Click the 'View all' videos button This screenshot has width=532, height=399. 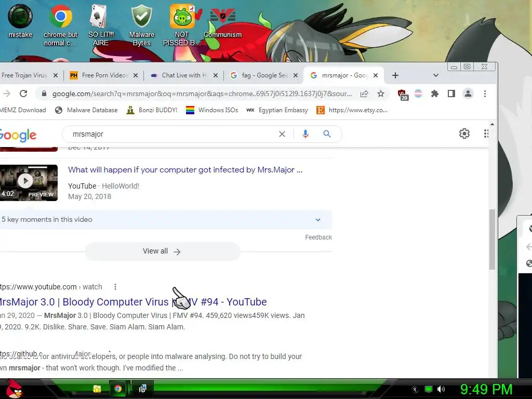click(x=163, y=251)
